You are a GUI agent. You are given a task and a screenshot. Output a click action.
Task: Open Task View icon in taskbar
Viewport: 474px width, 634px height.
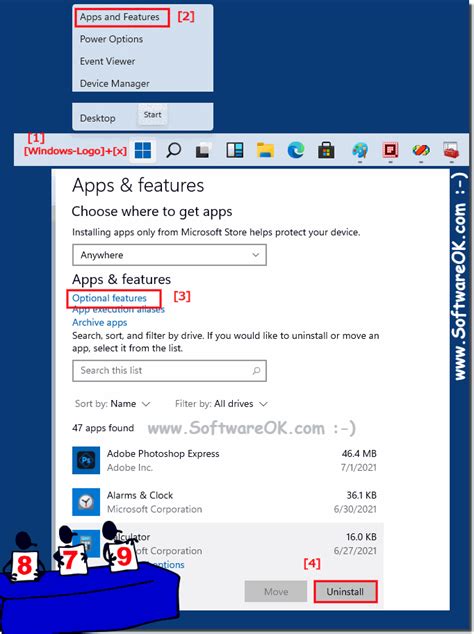[203, 151]
